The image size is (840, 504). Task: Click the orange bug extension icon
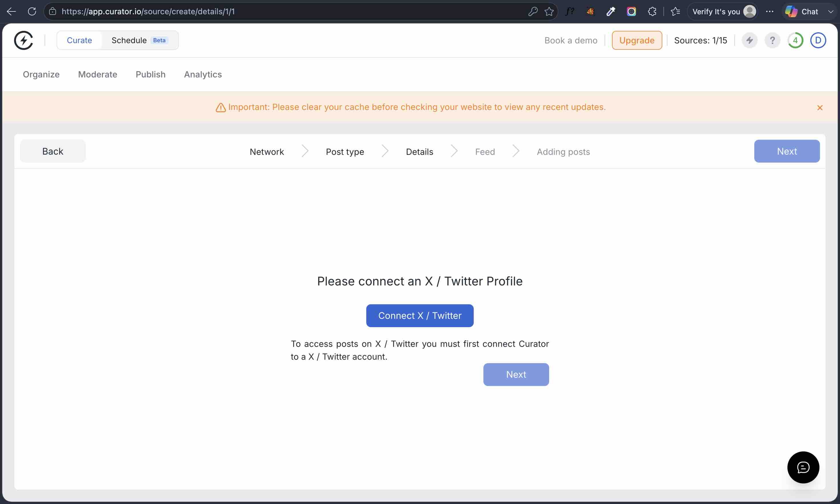coord(591,11)
